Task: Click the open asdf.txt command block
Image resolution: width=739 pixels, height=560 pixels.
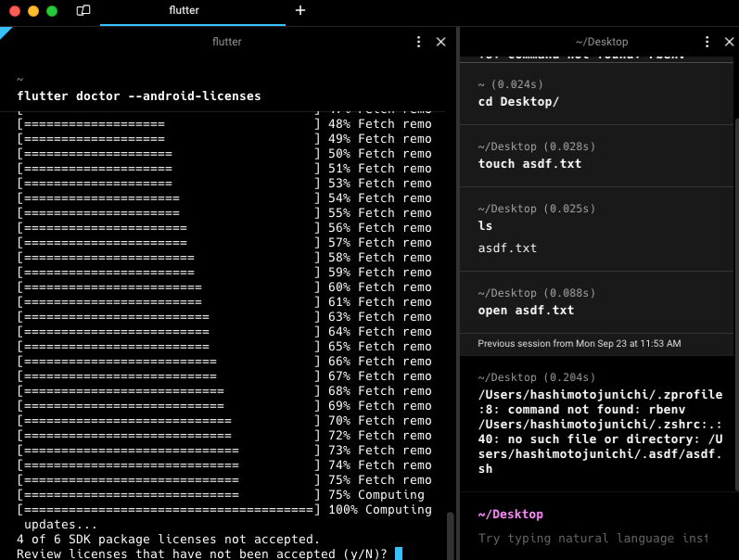Action: (x=596, y=302)
